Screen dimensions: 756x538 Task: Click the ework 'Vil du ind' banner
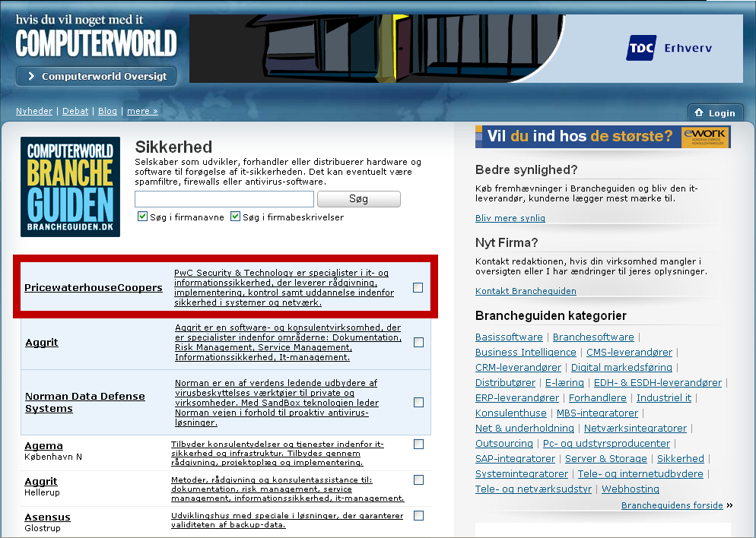(x=602, y=137)
